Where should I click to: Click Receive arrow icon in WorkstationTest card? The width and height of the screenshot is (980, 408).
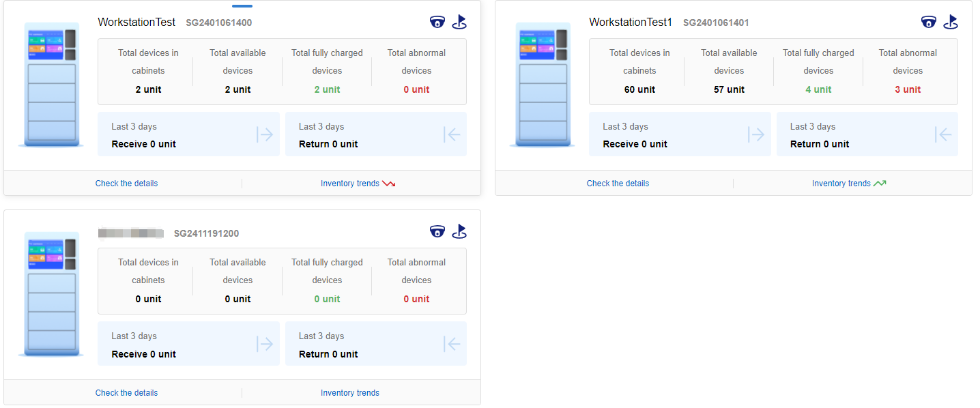(x=265, y=134)
